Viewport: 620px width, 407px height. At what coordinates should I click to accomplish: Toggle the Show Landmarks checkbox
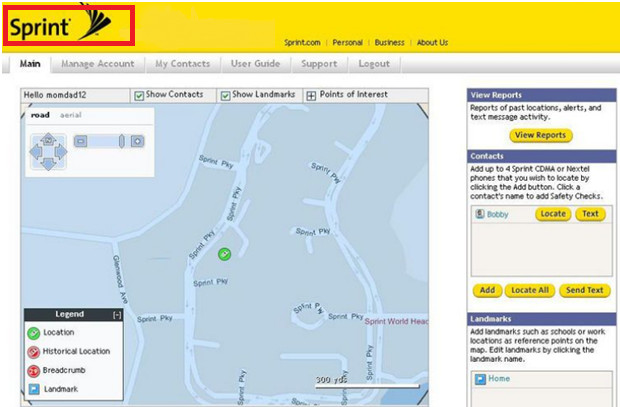click(x=225, y=96)
